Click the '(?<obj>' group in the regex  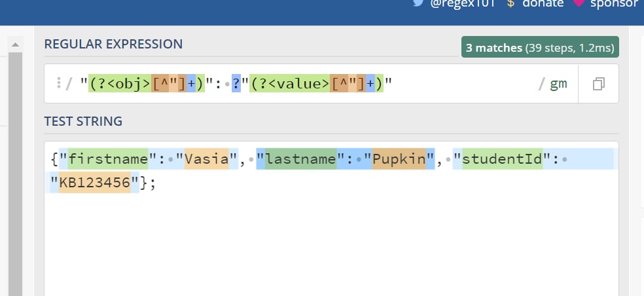120,84
